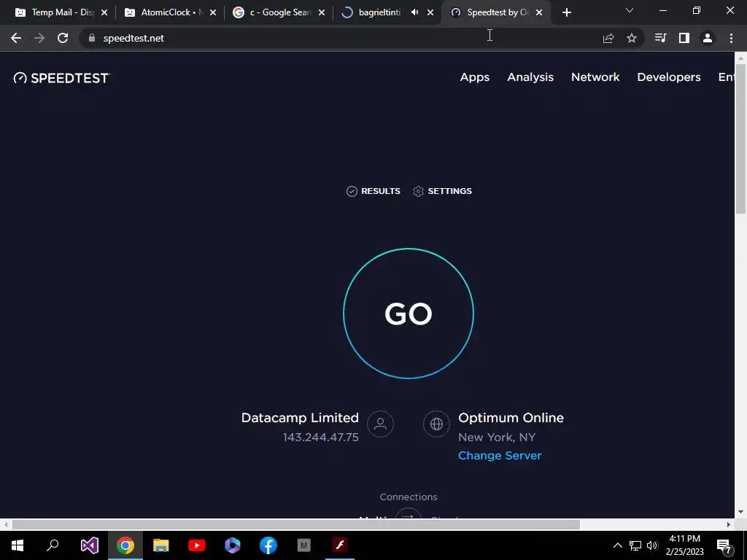Open the notification center icon
This screenshot has height=560, width=747.
[x=724, y=545]
